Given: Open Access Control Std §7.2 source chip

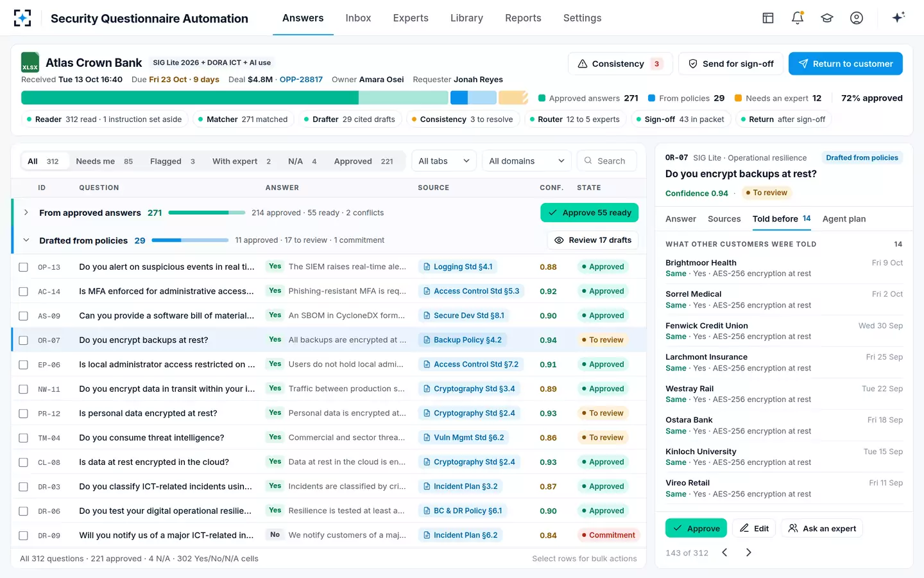Looking at the screenshot, I should [x=471, y=364].
